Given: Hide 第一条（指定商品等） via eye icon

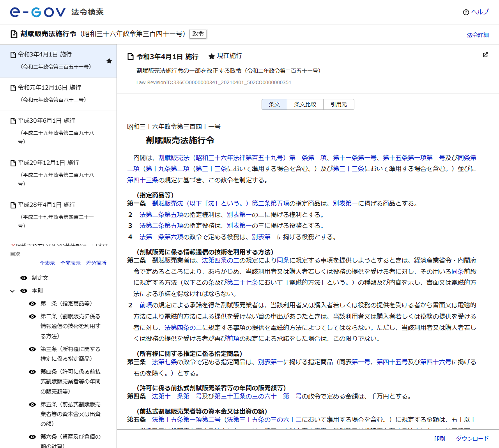Looking at the screenshot, I should click(x=32, y=303).
